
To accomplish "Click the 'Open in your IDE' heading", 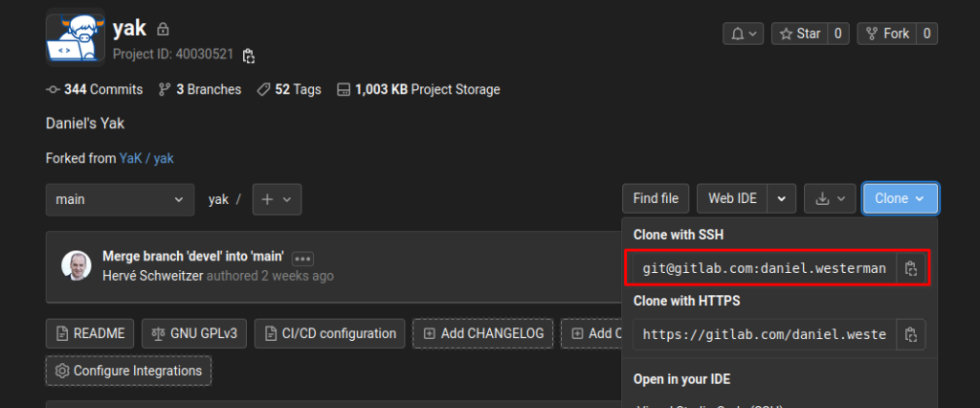I will pos(681,379).
